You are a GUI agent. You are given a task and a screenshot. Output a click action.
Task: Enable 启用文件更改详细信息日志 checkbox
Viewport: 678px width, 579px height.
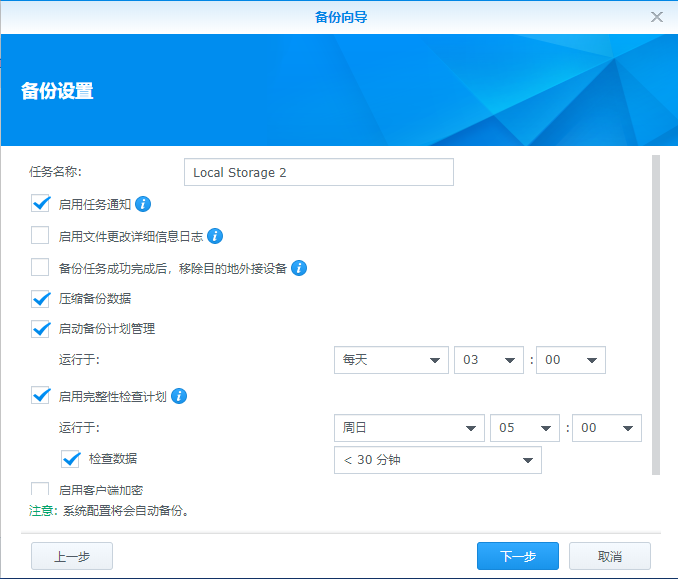tap(40, 236)
